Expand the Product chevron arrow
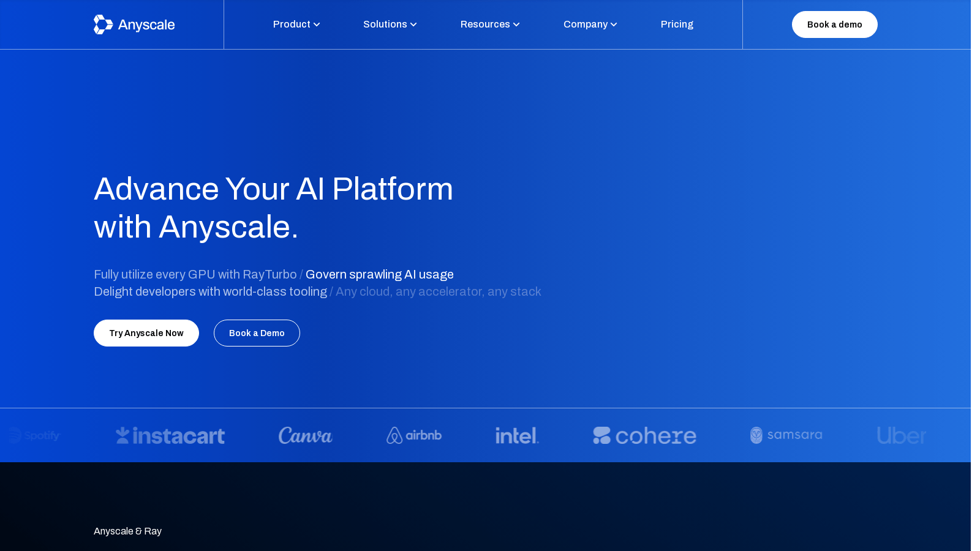This screenshot has height=551, width=980. (317, 24)
